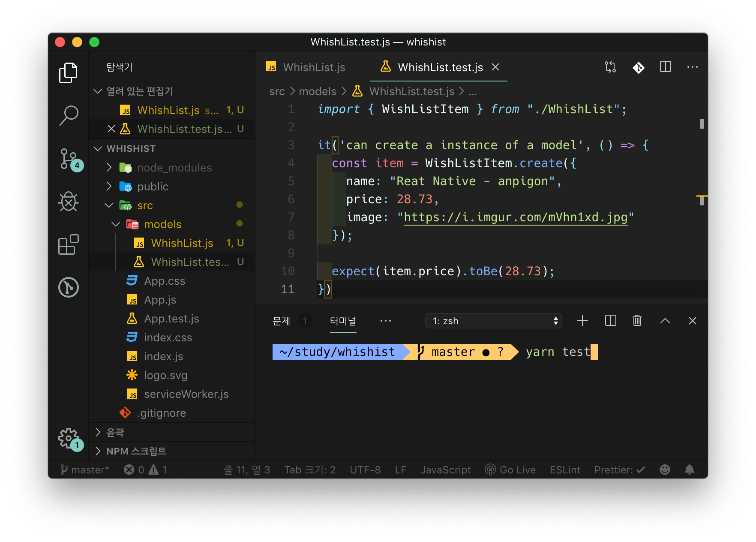
Task: Split the terminal pane
Action: point(611,321)
